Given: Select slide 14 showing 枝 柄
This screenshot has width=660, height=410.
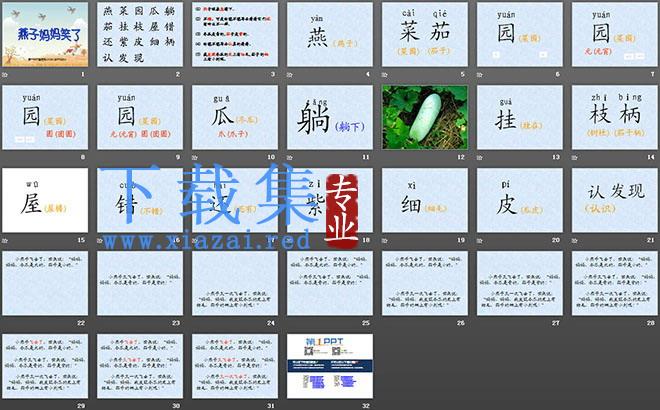Looking at the screenshot, I should (615, 117).
